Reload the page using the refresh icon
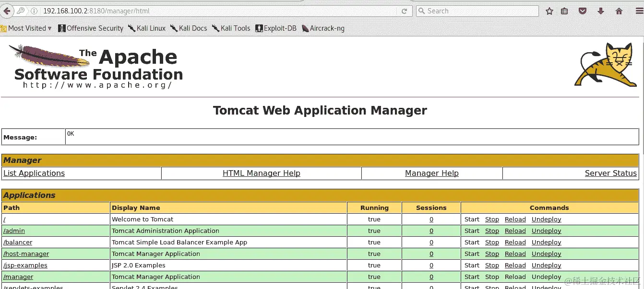The image size is (644, 289). (405, 11)
